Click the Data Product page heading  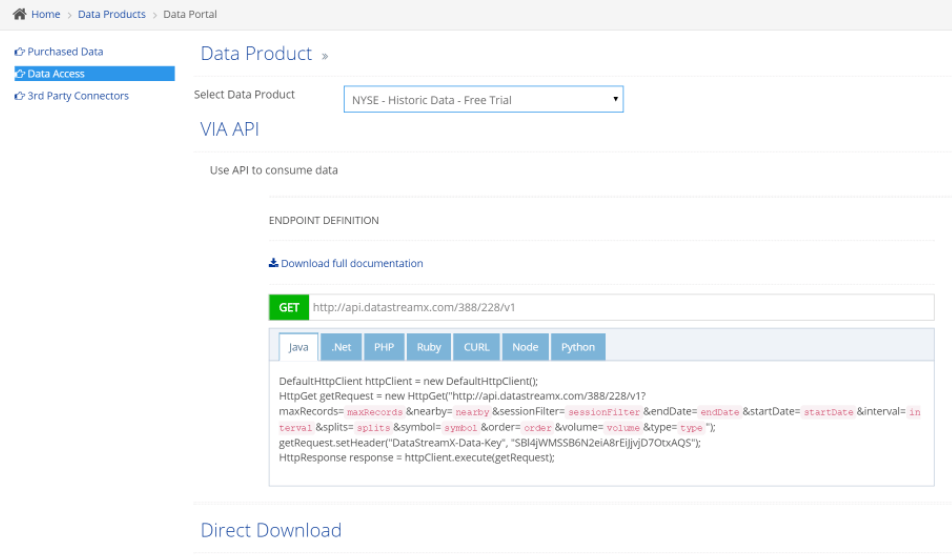click(x=256, y=53)
